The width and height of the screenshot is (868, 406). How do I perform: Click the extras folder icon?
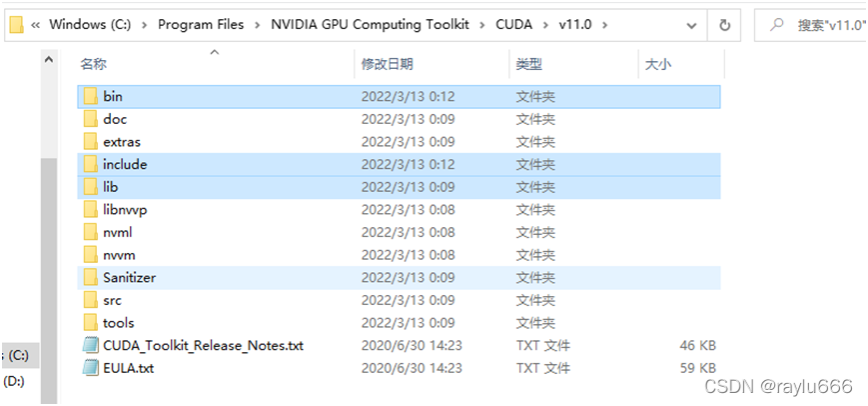(x=90, y=142)
